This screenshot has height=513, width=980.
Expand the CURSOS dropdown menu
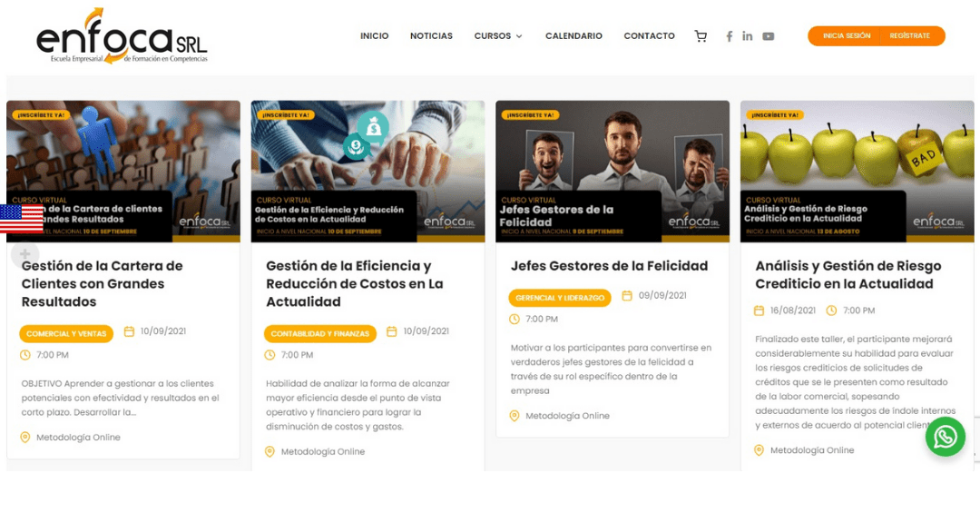coord(498,36)
